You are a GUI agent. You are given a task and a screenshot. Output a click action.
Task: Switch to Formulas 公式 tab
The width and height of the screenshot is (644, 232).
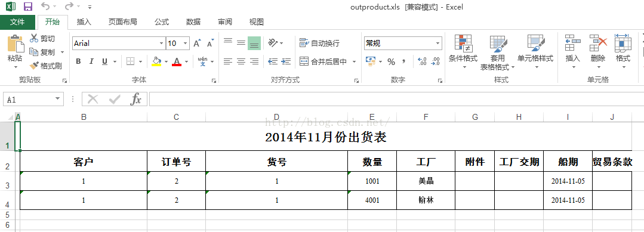point(161,22)
